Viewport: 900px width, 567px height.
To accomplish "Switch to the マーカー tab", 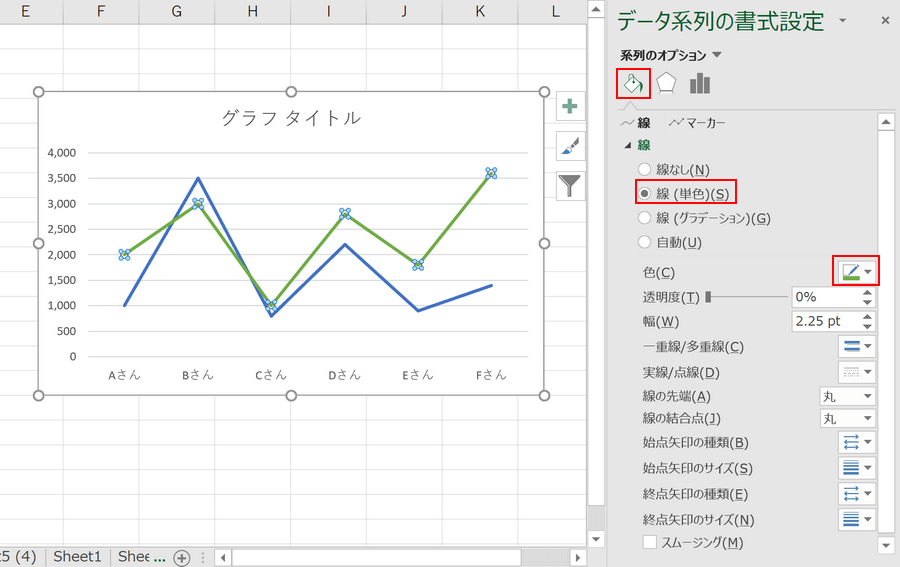I will click(697, 123).
